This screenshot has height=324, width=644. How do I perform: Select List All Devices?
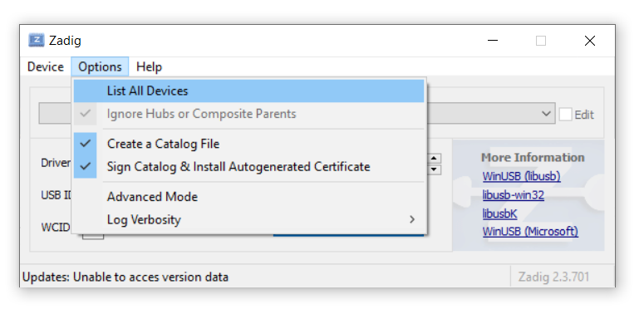(x=249, y=91)
